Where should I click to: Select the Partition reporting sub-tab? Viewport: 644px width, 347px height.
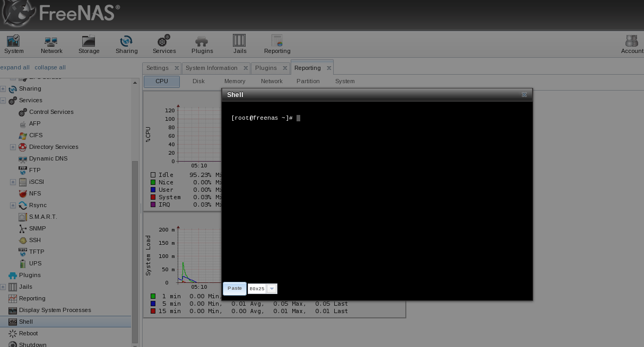click(308, 81)
